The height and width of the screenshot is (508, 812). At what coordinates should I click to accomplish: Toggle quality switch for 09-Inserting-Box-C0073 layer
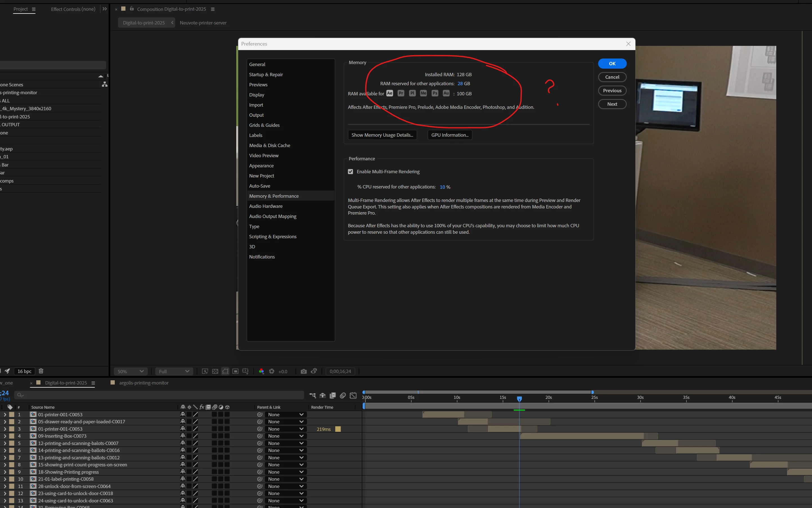(x=195, y=436)
